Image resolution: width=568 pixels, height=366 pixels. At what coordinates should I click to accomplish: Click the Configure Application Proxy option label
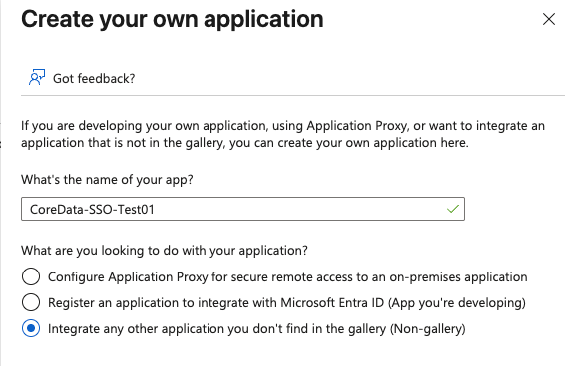pyautogui.click(x=288, y=277)
